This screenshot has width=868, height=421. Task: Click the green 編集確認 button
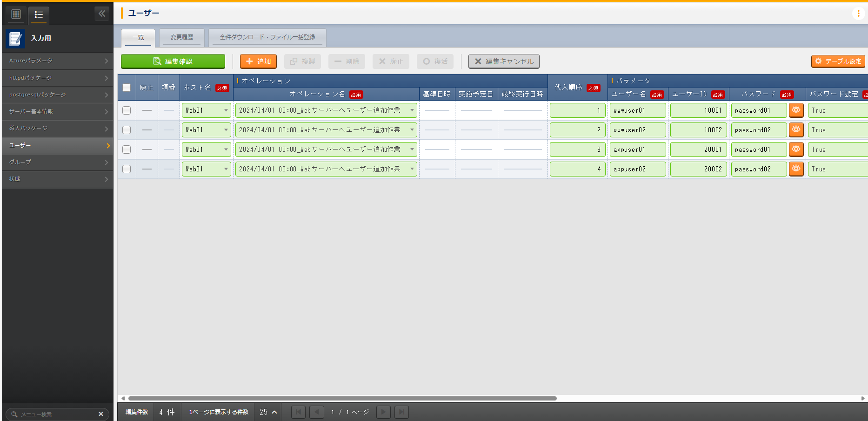click(x=173, y=61)
